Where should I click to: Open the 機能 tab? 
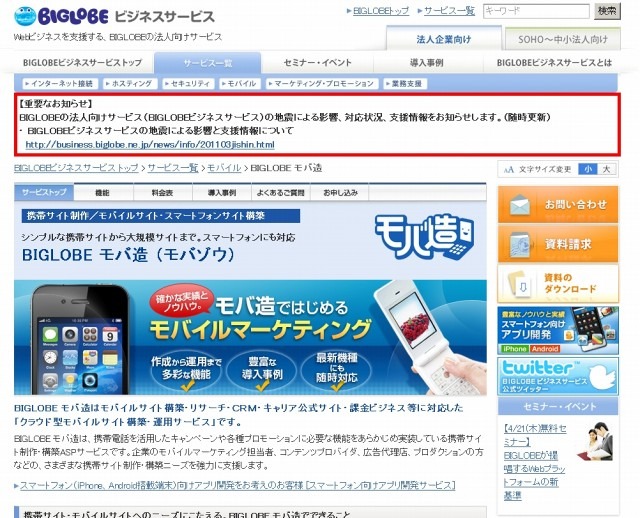[103, 193]
